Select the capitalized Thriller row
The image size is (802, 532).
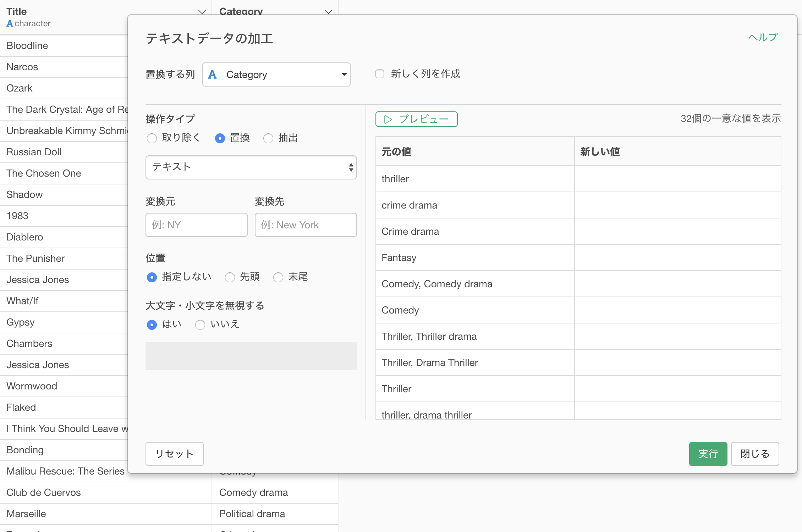[578, 389]
